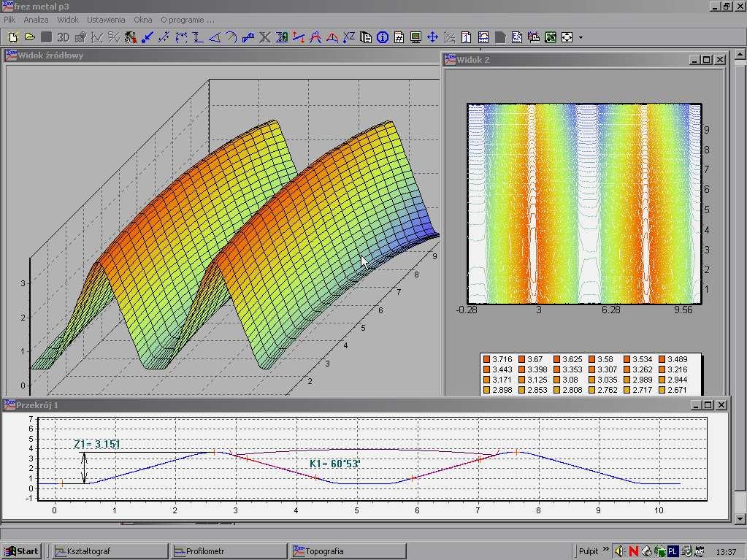Click the red N tray icon
This screenshot has width=747, height=560.
(633, 551)
